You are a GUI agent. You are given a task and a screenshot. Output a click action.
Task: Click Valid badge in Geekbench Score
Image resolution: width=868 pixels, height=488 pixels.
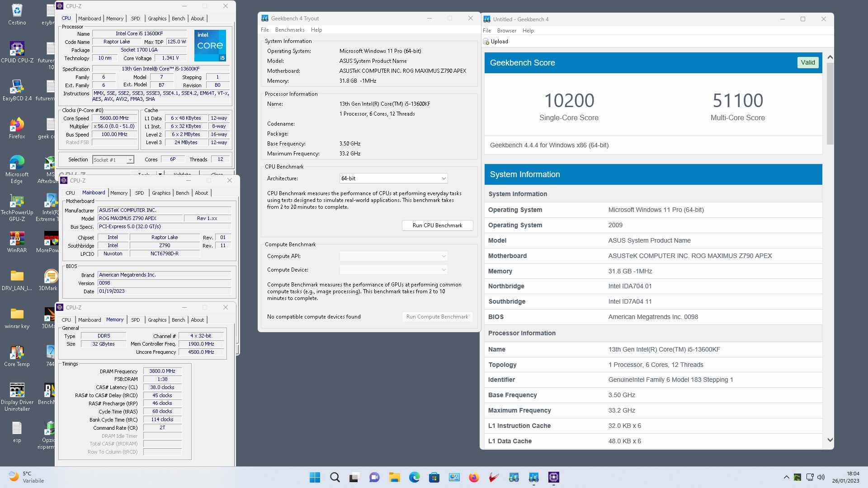coord(807,63)
